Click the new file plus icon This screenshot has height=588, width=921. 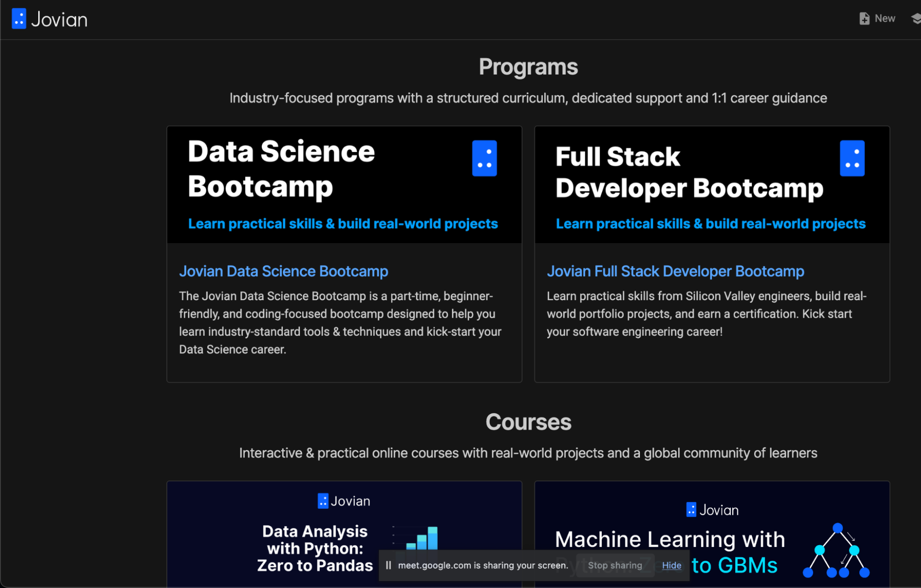(864, 18)
